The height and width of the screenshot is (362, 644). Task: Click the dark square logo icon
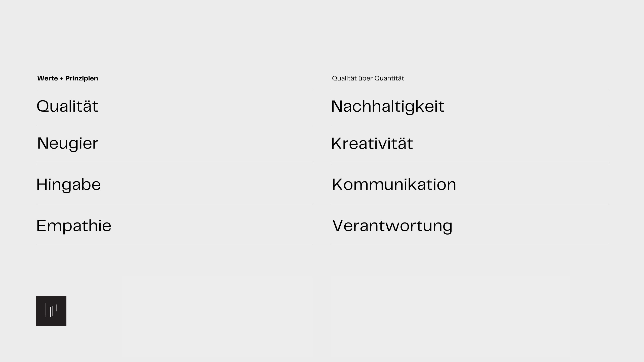point(51,311)
